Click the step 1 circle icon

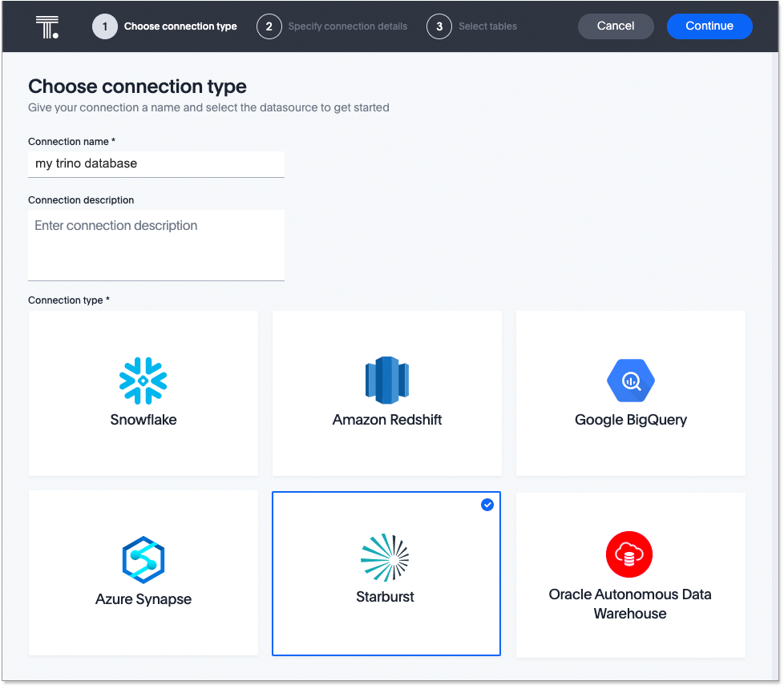point(105,26)
